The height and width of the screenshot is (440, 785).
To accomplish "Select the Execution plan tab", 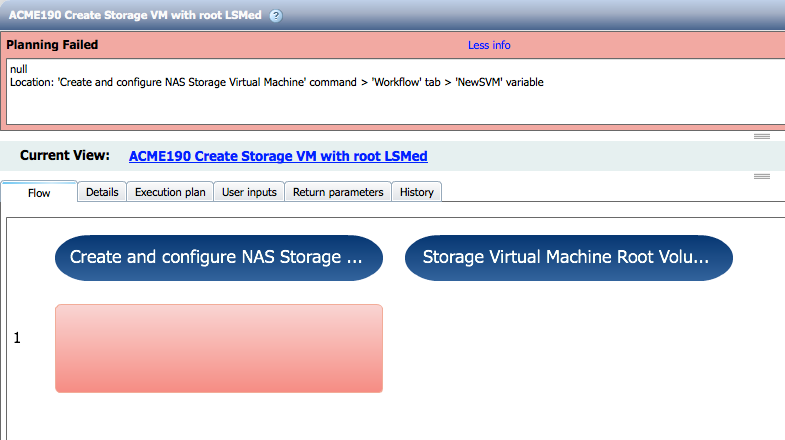I will 170,192.
